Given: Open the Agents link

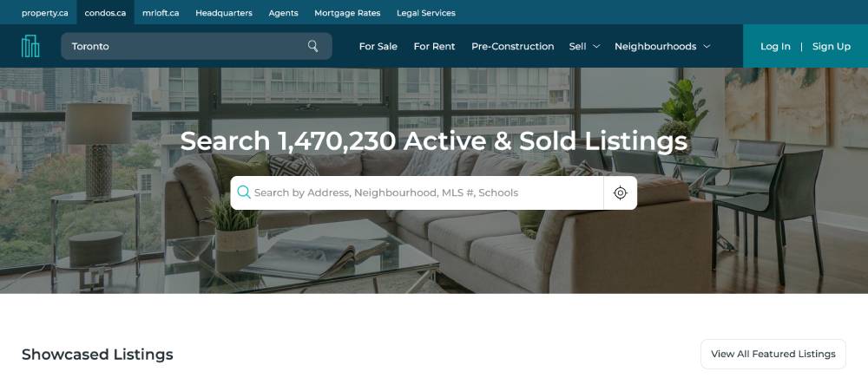Looking at the screenshot, I should pos(283,13).
